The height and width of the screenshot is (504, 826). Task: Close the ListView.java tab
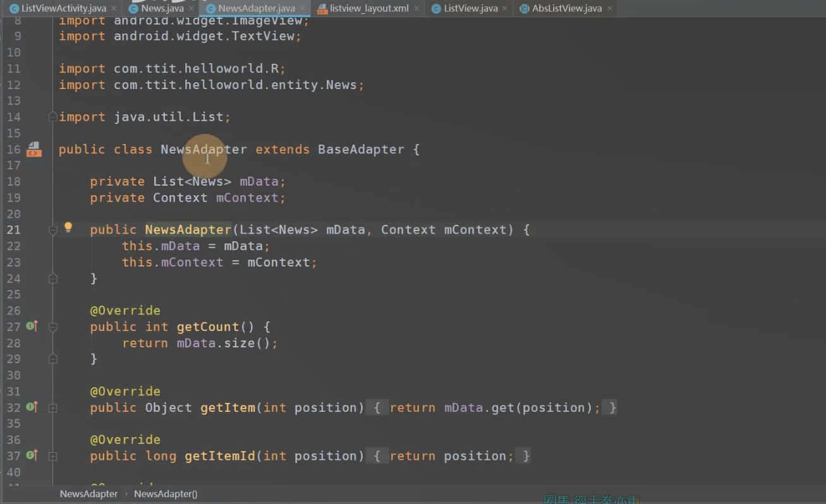505,9
